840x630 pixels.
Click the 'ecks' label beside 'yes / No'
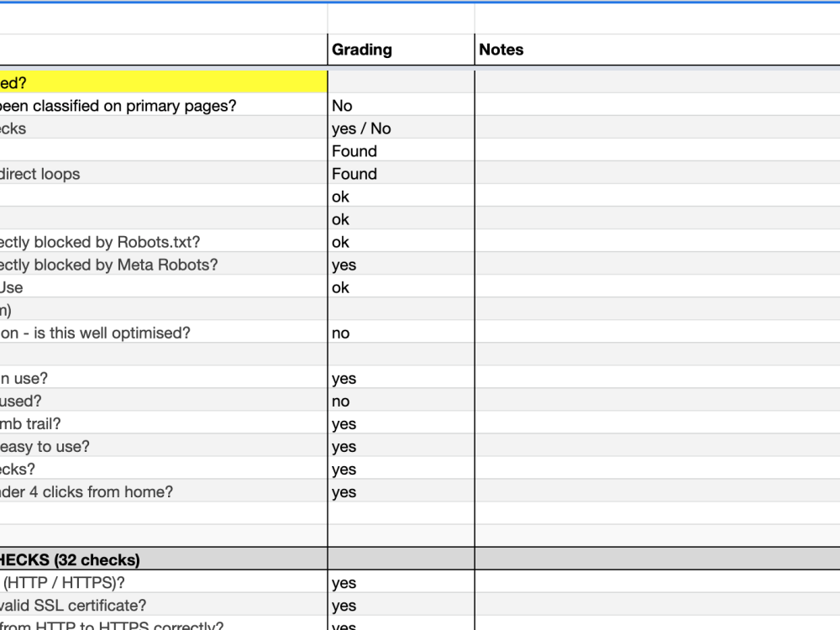(x=164, y=129)
